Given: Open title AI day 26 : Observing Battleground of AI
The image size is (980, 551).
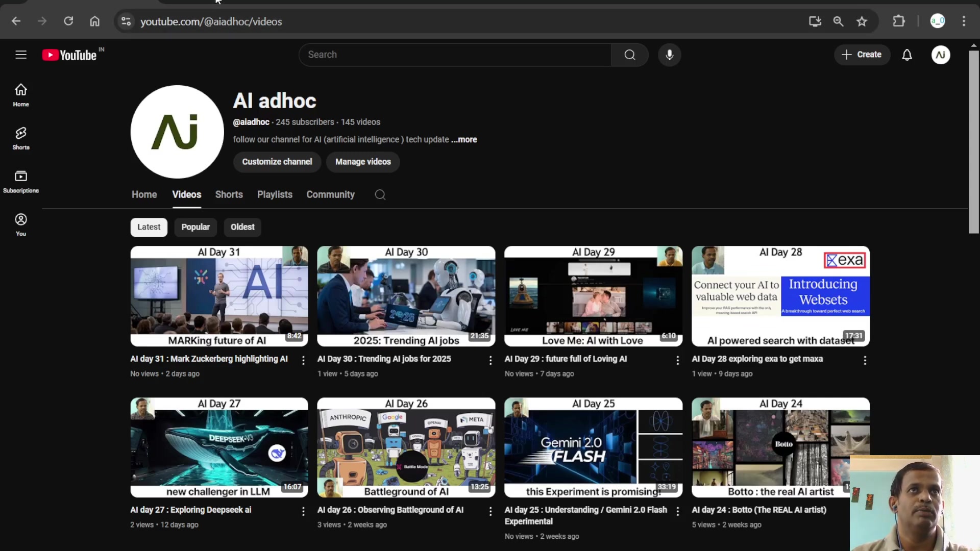Looking at the screenshot, I should (x=390, y=510).
